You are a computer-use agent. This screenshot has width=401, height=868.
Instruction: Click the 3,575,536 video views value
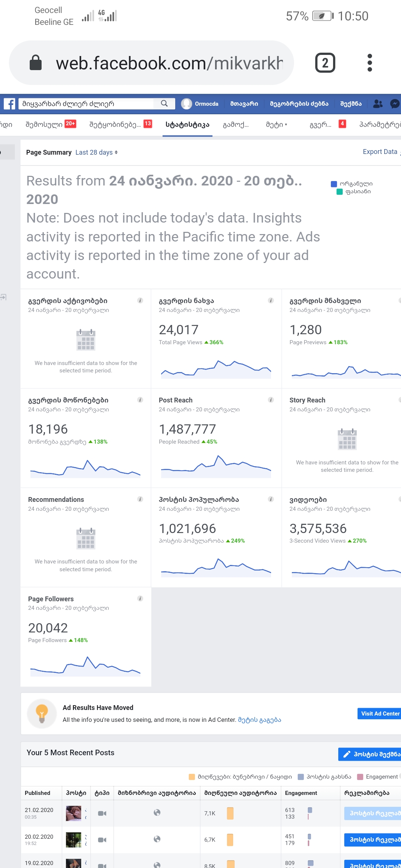click(318, 529)
